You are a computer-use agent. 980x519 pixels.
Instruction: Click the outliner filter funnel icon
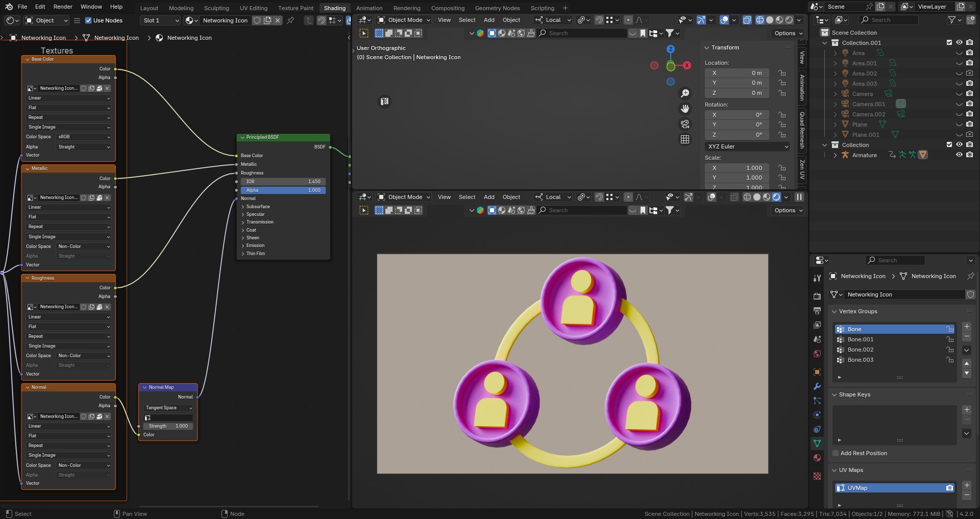point(952,20)
